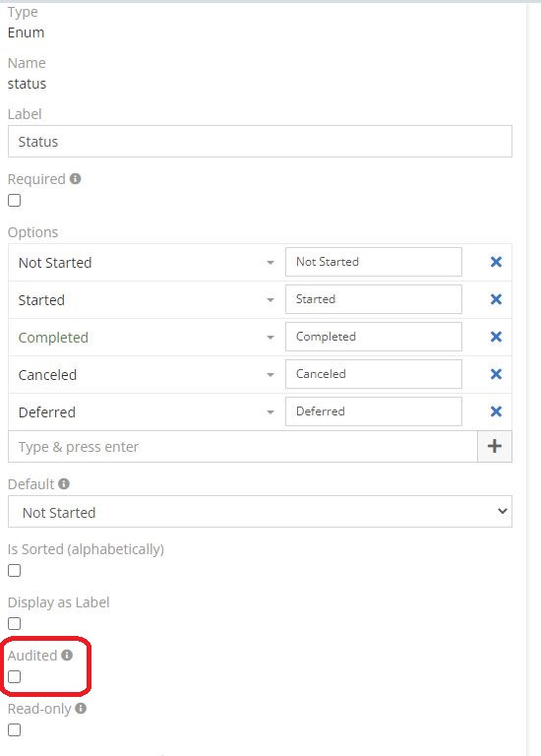This screenshot has height=756, width=541.
Task: Click info icon next to Default
Action: point(64,483)
